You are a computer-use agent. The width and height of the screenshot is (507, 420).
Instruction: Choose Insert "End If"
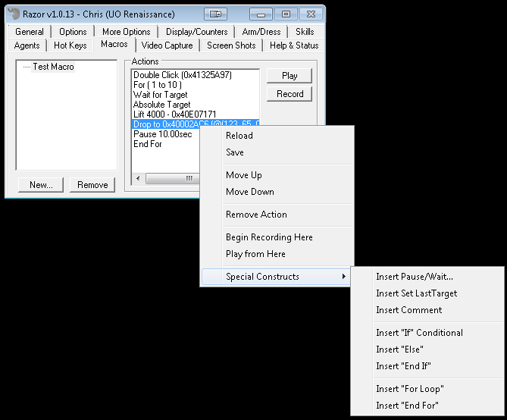(427, 366)
